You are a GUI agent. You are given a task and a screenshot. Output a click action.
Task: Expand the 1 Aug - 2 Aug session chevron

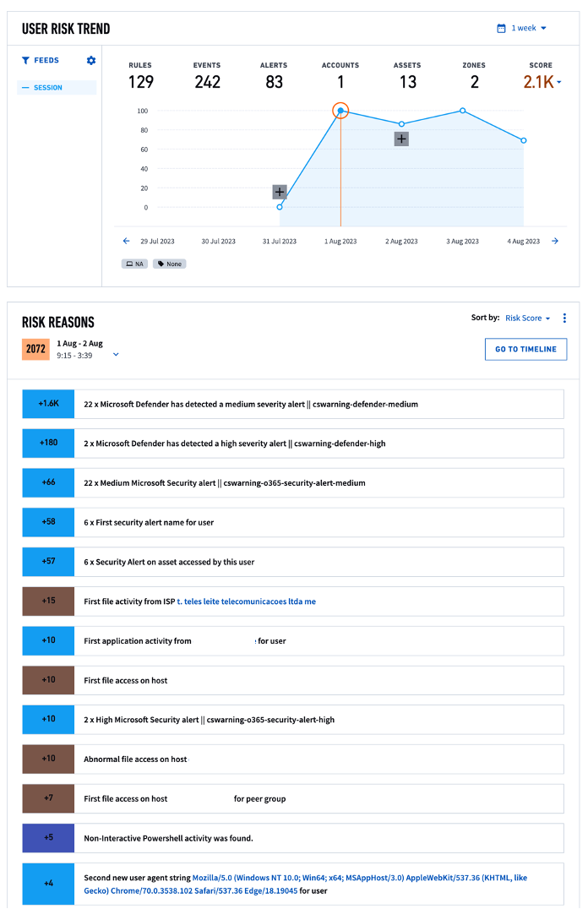(116, 355)
